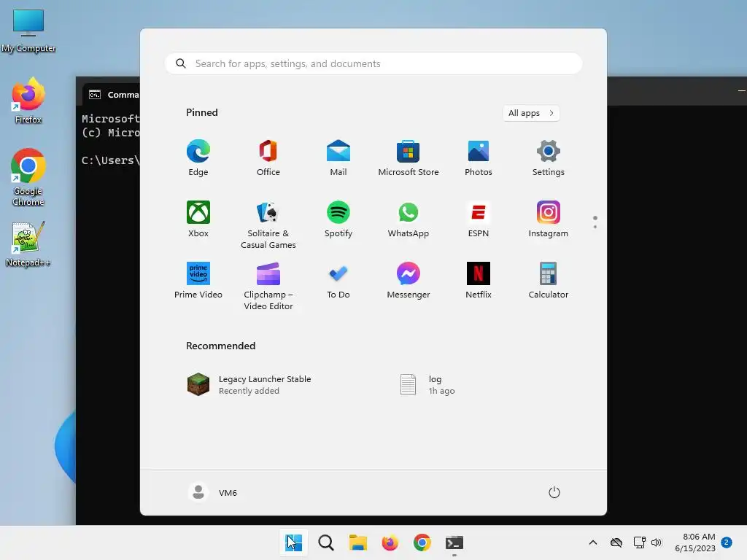This screenshot has height=560, width=747.
Task: Open the Mail app
Action: click(x=338, y=158)
